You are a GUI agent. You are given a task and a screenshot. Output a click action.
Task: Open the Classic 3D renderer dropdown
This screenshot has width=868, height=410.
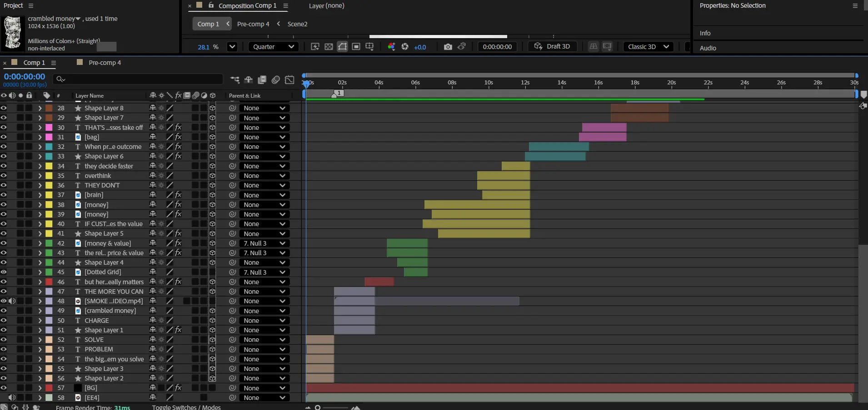click(648, 47)
